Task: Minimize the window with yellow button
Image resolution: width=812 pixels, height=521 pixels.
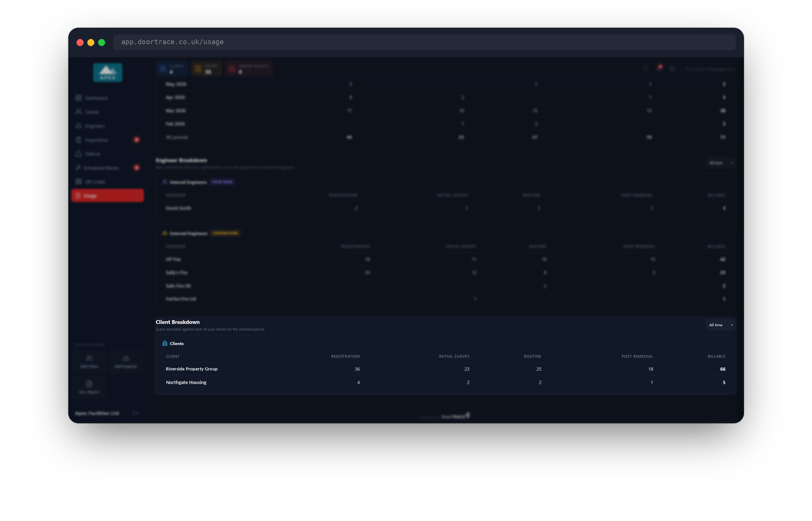Action: tap(91, 42)
